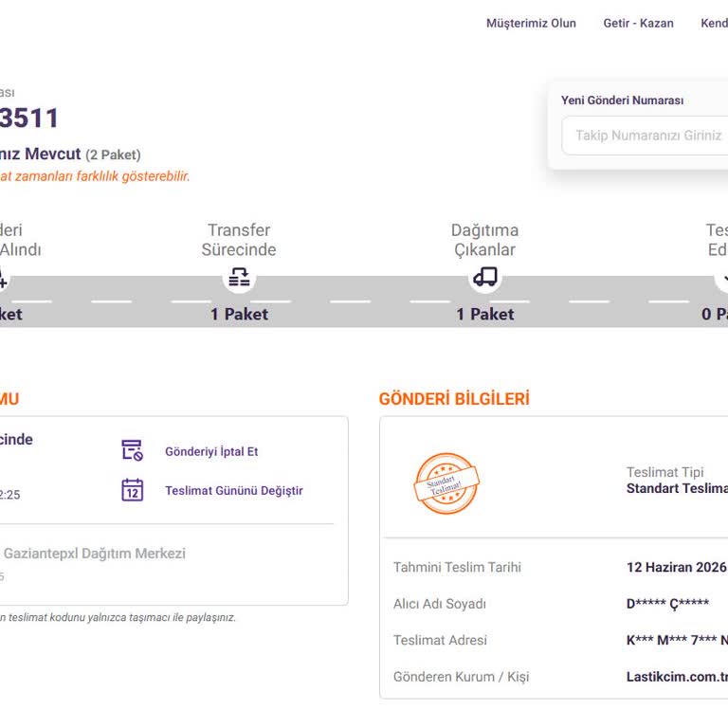Click the Dağıtıma Çıkanlar truck icon
Screen dimensions: 728x728
(x=485, y=277)
